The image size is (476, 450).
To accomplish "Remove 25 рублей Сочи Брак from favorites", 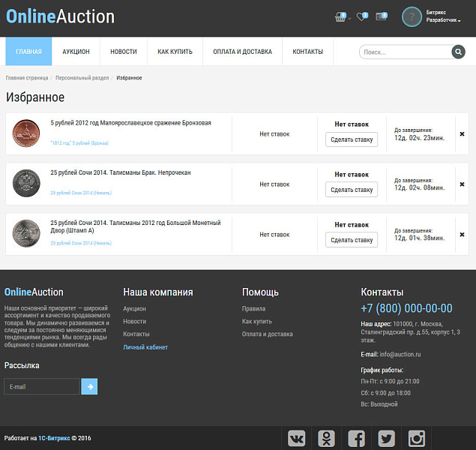I will 462,184.
